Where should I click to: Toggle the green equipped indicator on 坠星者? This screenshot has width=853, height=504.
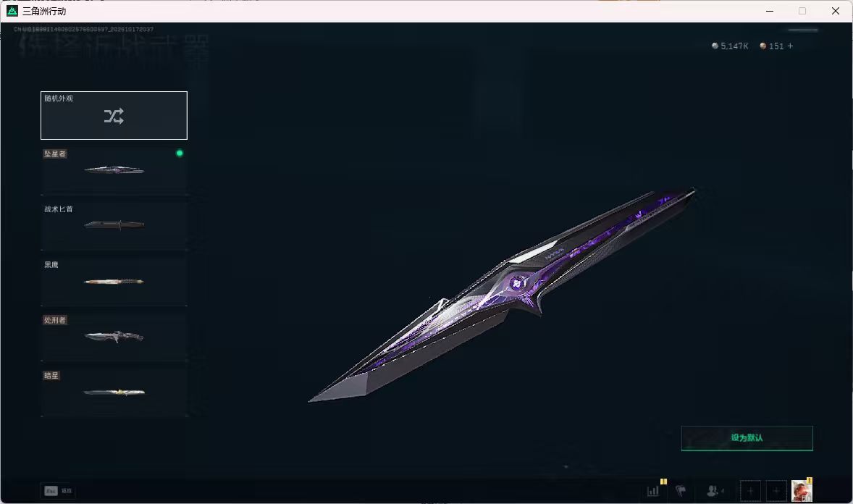click(180, 154)
